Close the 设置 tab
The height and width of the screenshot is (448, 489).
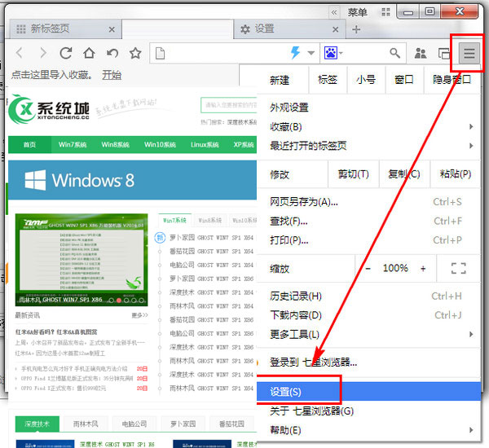(336, 29)
